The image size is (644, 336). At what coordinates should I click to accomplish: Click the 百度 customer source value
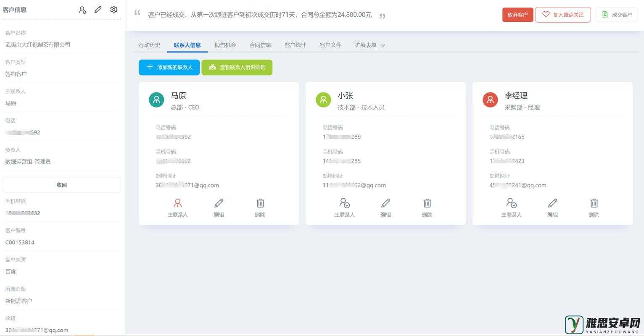point(11,272)
